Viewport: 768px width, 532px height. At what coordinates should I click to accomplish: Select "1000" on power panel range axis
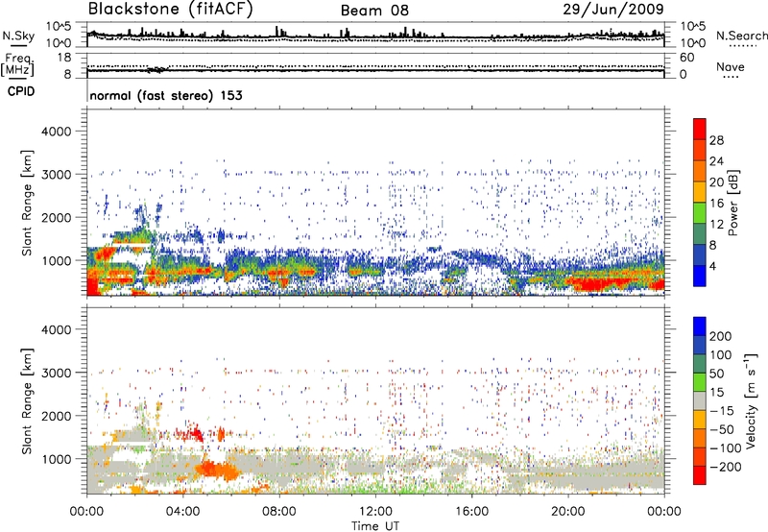click(56, 260)
